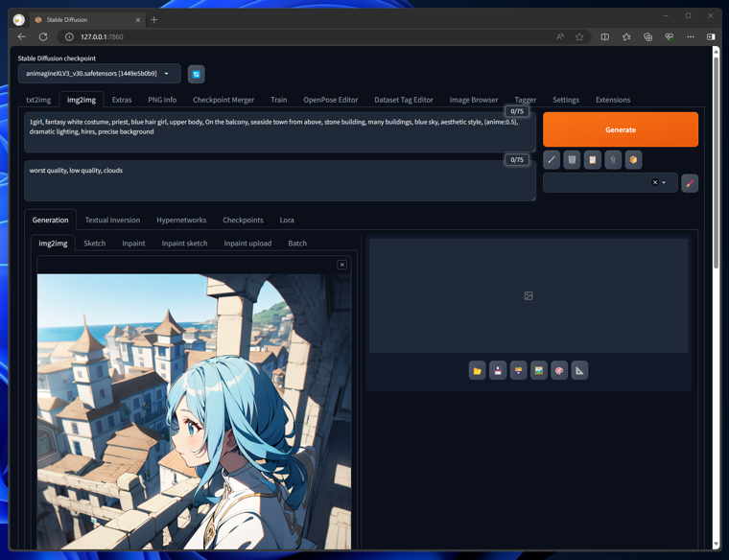This screenshot has height=560, width=729.
Task: Click the blue-haired girl input image
Action: 195,411
